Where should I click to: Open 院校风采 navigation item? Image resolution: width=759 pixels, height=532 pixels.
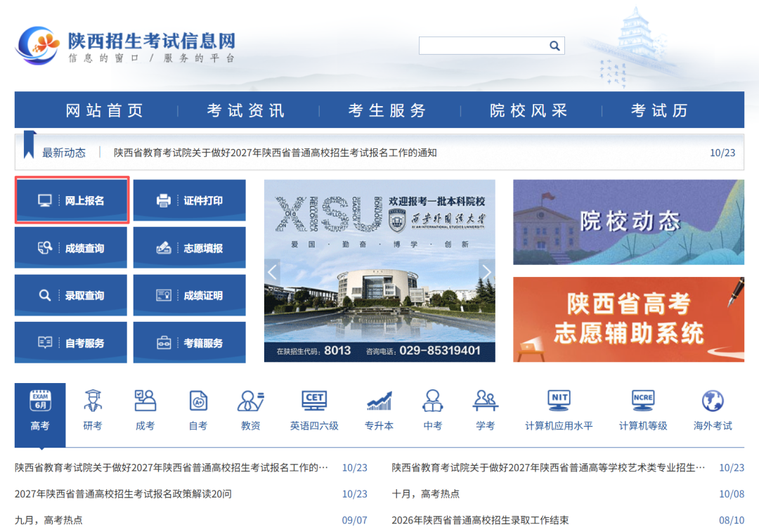click(x=528, y=110)
